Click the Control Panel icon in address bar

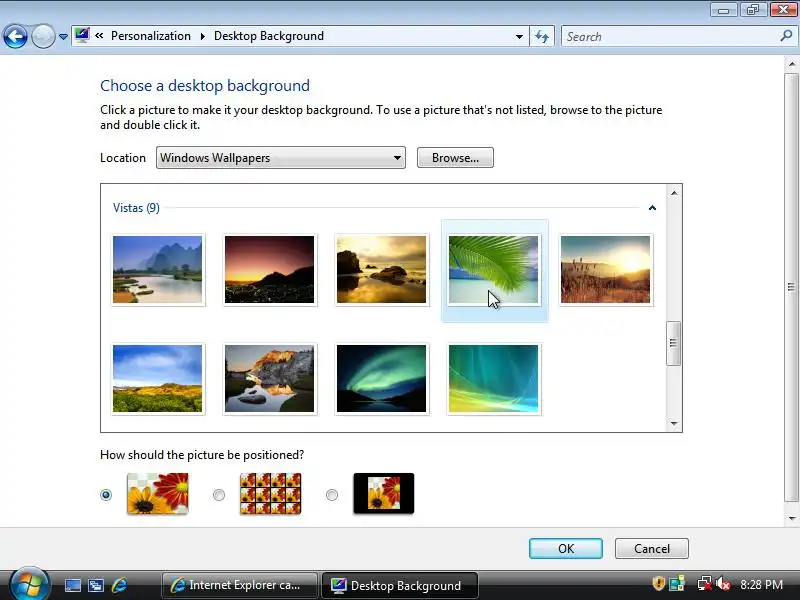[82, 36]
